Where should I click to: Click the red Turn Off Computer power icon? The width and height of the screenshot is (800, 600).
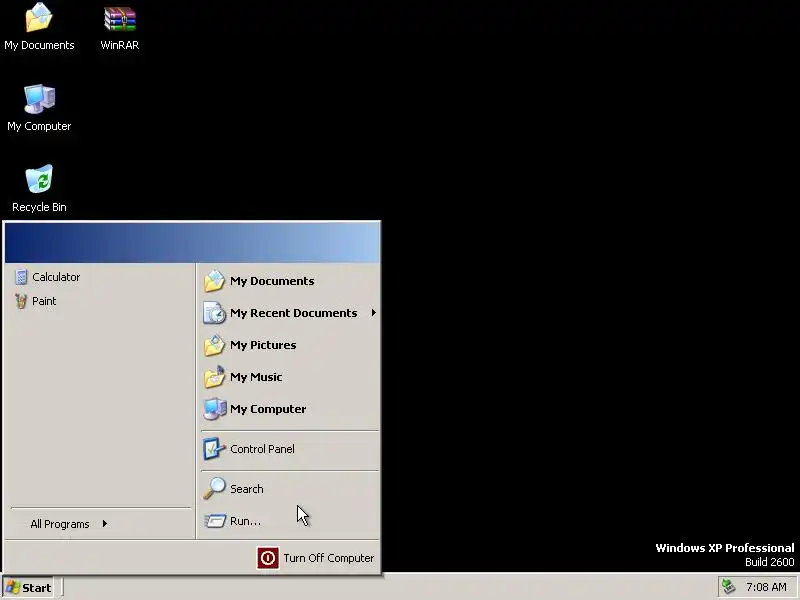point(268,558)
